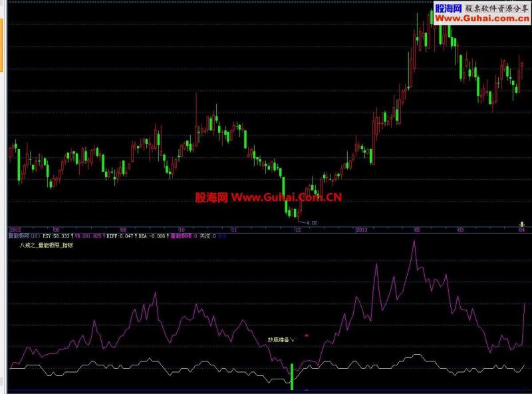The height and width of the screenshot is (394, 532).
Task: Click the VR:201.825 indicator value
Action: 88,236
